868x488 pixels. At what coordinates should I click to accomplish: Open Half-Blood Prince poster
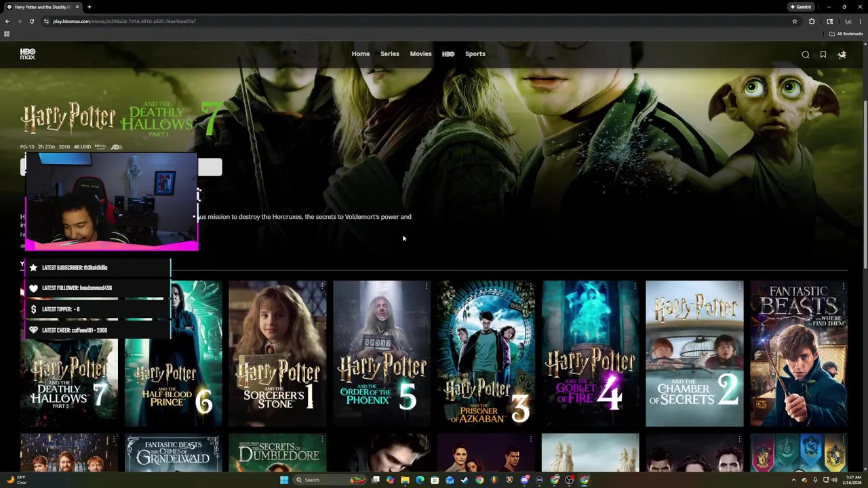[x=173, y=354]
